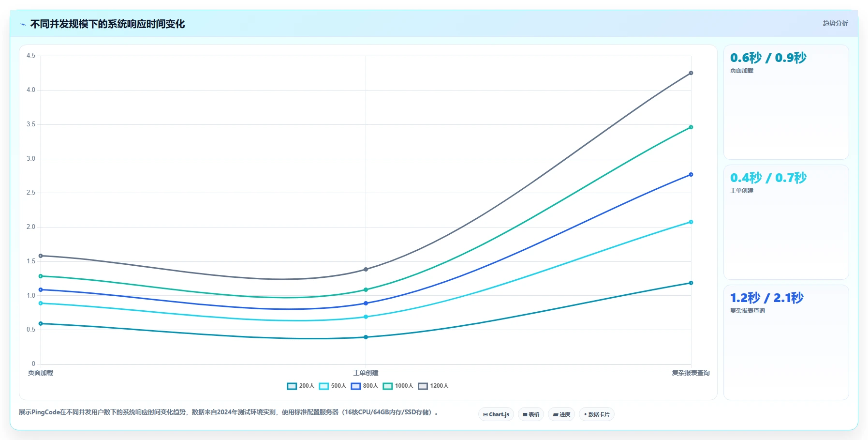
Task: Click the y-axis value 0.5
Action: coord(31,330)
